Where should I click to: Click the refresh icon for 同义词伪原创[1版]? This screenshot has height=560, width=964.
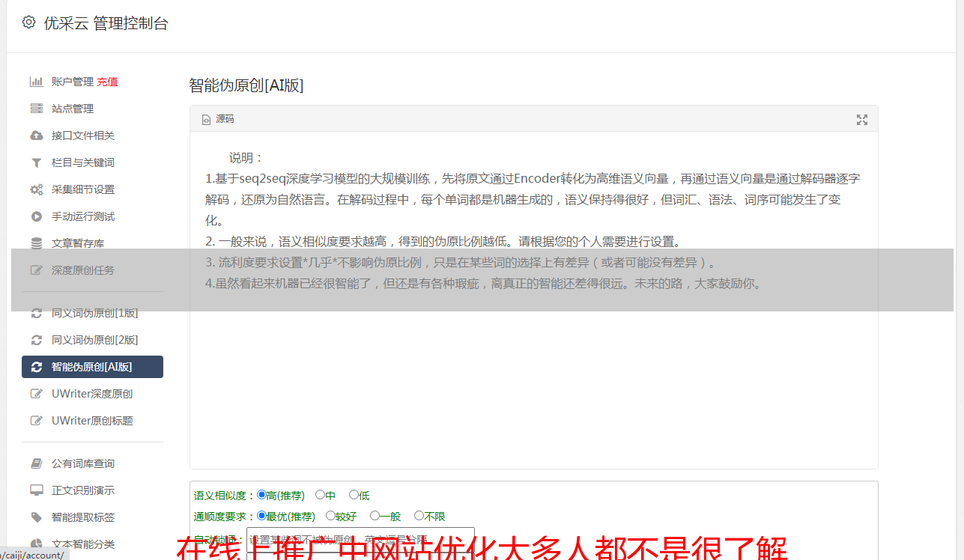[x=36, y=313]
